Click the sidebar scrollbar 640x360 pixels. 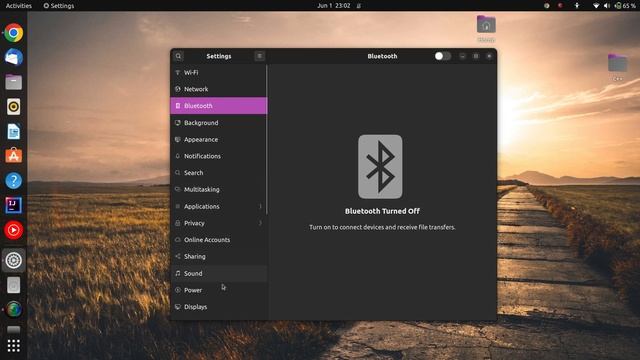point(267,140)
